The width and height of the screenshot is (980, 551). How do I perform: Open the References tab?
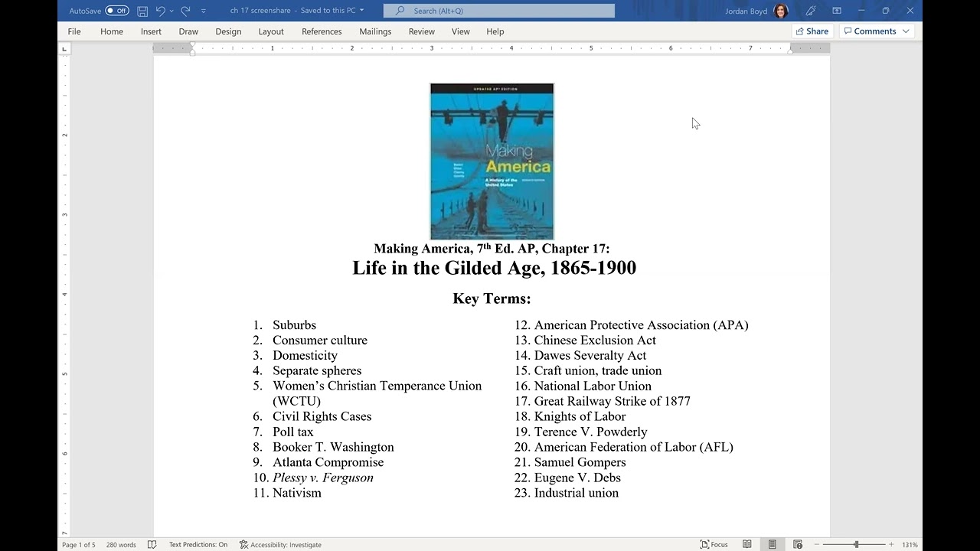322,31
